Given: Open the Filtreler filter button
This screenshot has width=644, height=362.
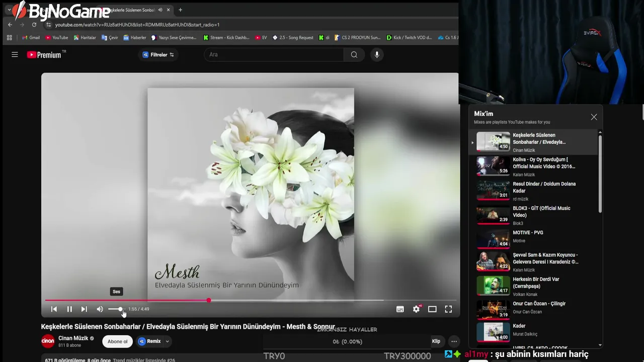Looking at the screenshot, I should pos(158,55).
